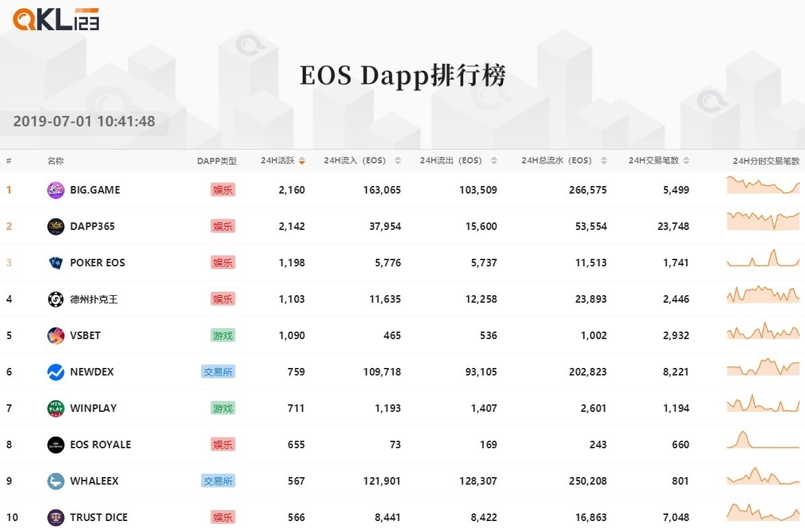View POKER EOS hourly transactions sparkline

click(763, 258)
